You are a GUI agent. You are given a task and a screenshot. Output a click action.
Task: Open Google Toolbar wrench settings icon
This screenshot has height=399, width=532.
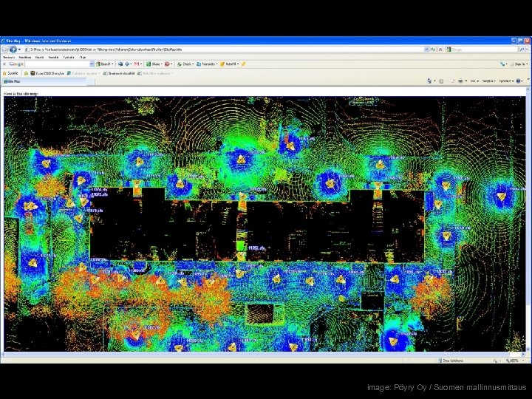502,64
